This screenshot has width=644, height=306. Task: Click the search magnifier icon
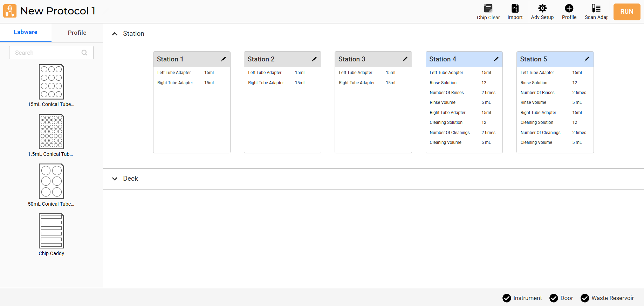tap(84, 53)
